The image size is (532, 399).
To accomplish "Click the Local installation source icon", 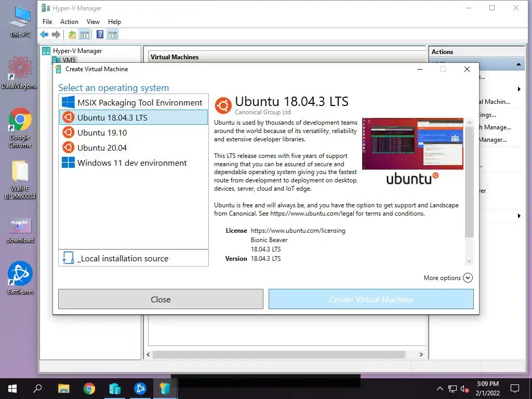I will point(68,258).
